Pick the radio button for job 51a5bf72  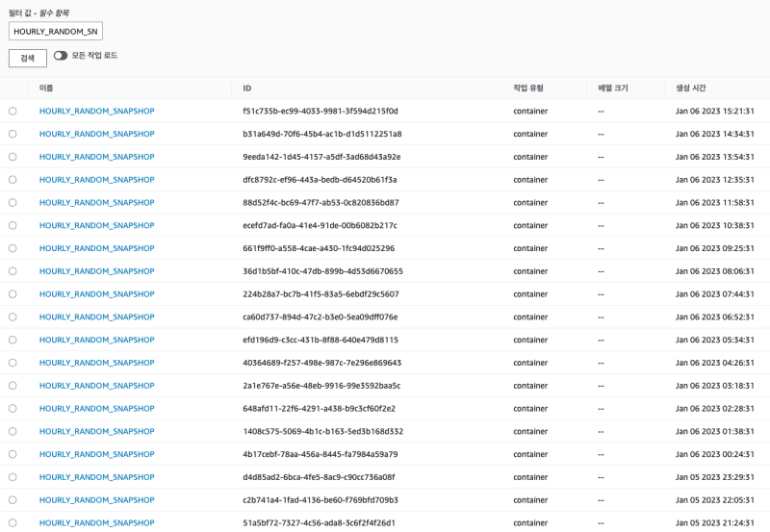pos(13,523)
